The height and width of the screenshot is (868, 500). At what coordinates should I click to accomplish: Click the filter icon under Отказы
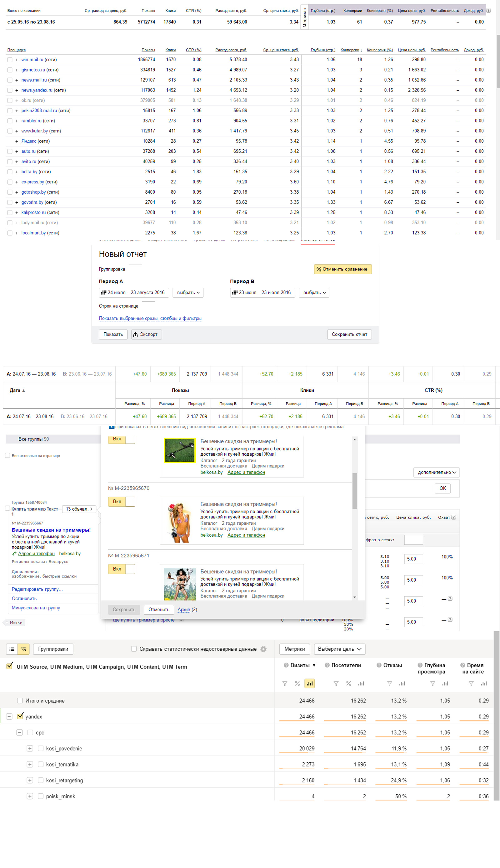pos(389,683)
